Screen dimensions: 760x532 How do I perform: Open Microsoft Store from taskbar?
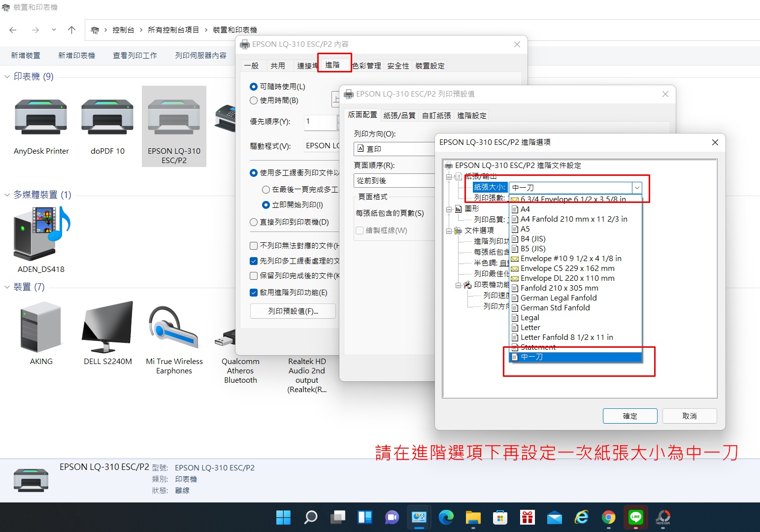pos(500,517)
